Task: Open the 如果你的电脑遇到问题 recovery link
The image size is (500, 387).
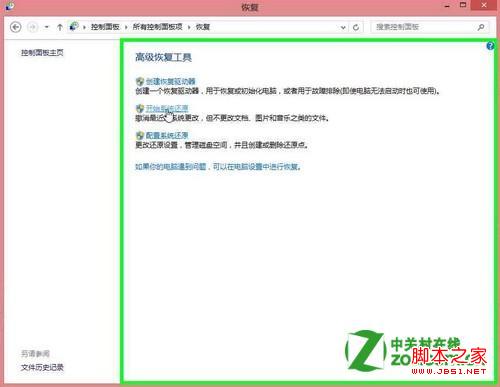Action: click(218, 167)
